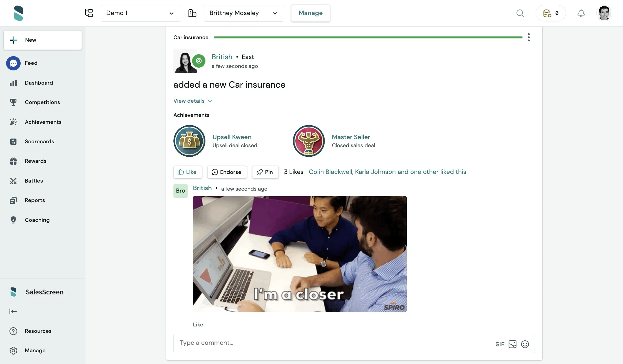Open the coins balance indicator
This screenshot has height=364, width=623.
551,13
